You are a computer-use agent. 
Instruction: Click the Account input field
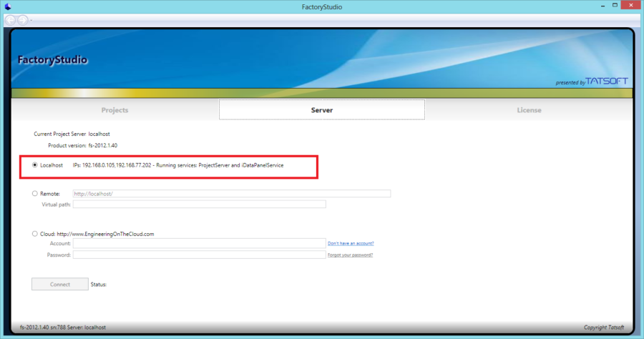click(x=199, y=243)
